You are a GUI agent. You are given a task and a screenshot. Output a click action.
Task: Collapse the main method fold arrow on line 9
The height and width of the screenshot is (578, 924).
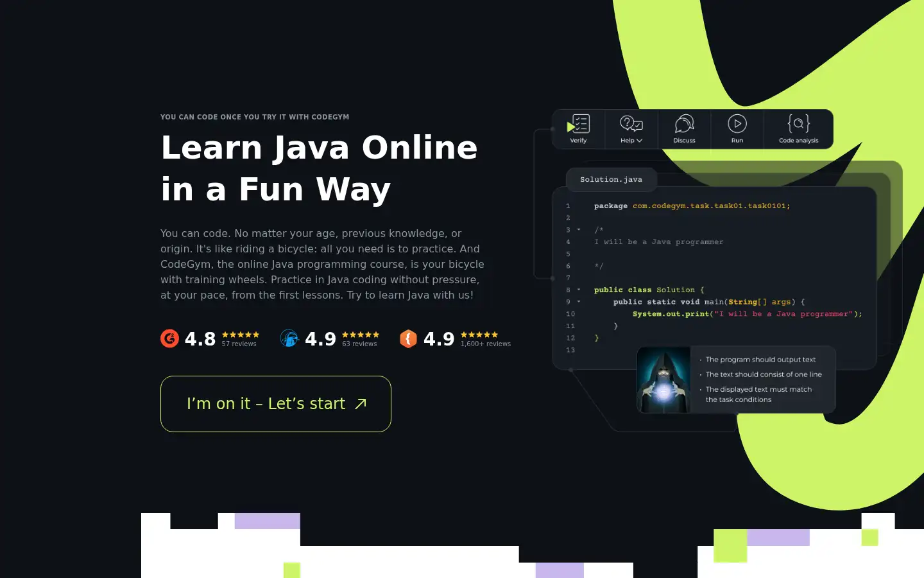point(579,302)
